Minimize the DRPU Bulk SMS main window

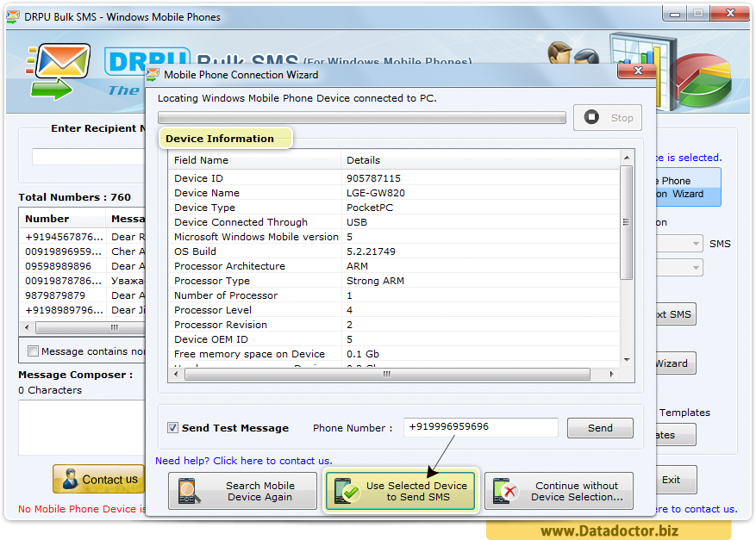point(674,14)
